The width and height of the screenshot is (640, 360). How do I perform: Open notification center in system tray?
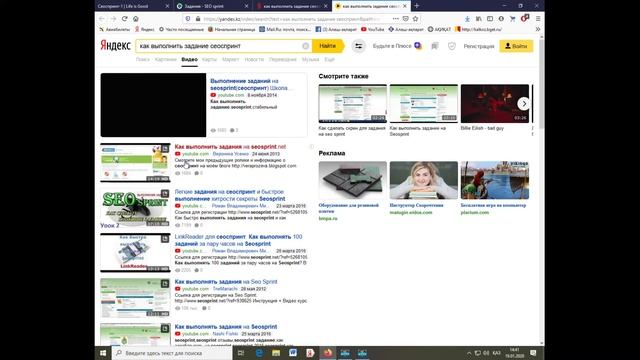533,353
